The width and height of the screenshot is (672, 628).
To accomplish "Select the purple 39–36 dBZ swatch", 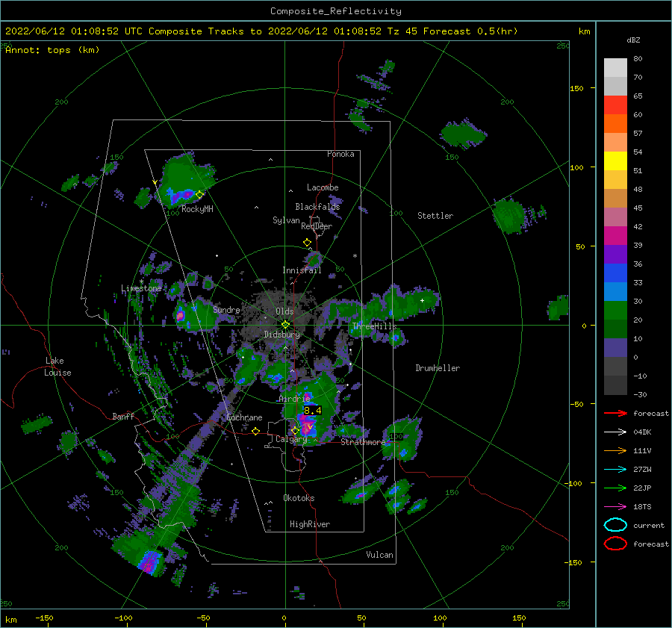I will 615,255.
